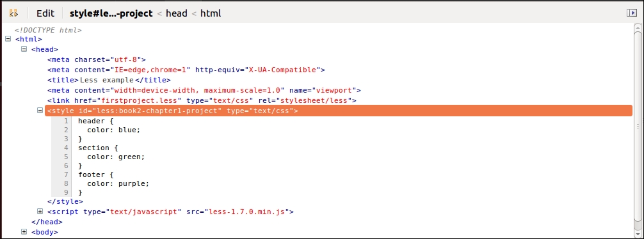Select the head breadcrumb item

(177, 13)
